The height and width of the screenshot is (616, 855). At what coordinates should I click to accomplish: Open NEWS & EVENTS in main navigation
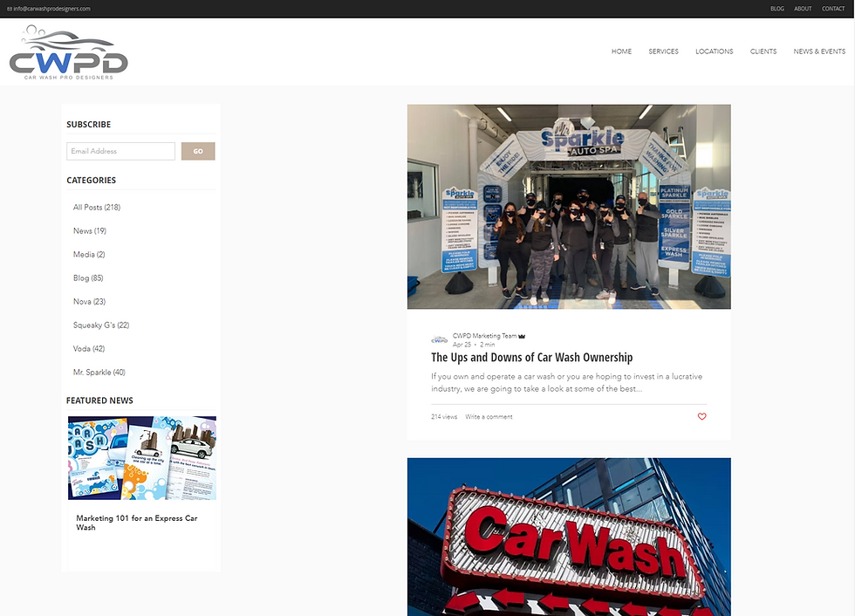pyautogui.click(x=819, y=51)
